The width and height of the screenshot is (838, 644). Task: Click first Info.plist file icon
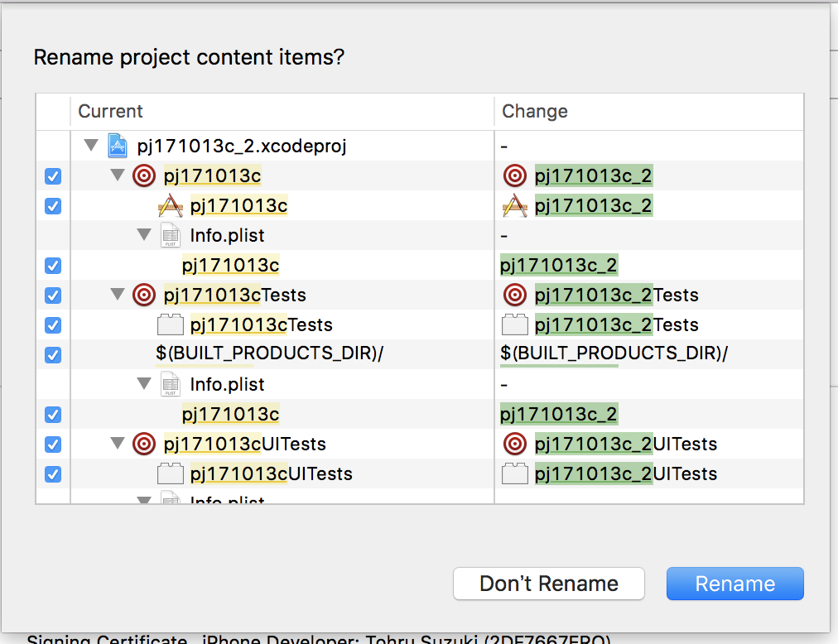pos(171,235)
